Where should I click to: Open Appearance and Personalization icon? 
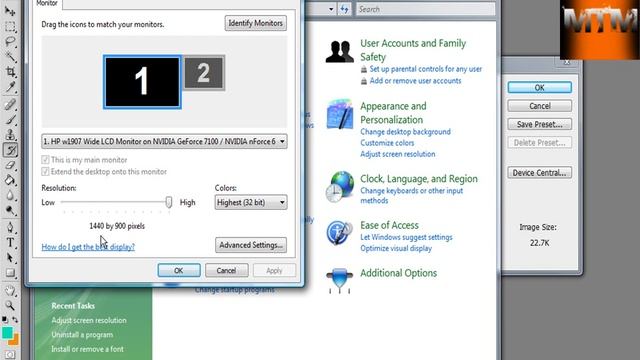[340, 114]
